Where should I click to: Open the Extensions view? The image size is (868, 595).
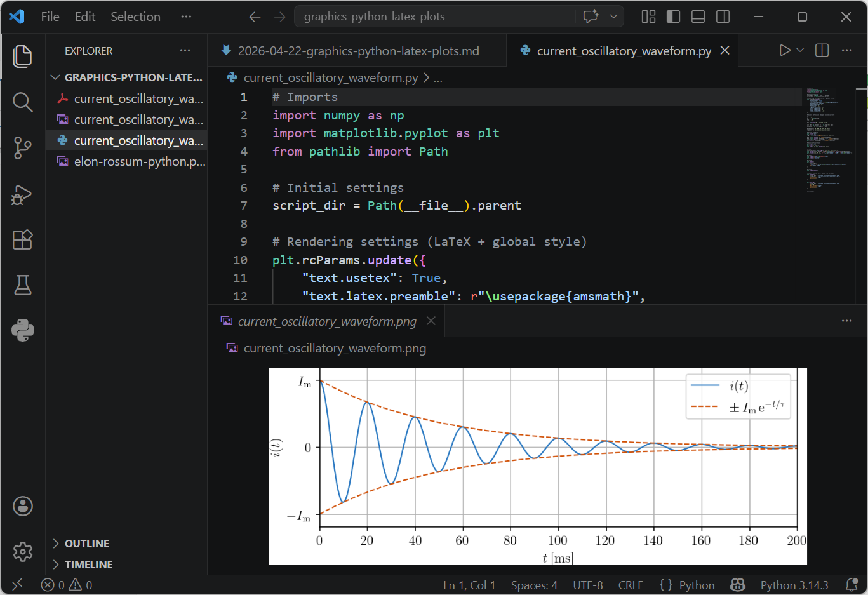tap(22, 240)
